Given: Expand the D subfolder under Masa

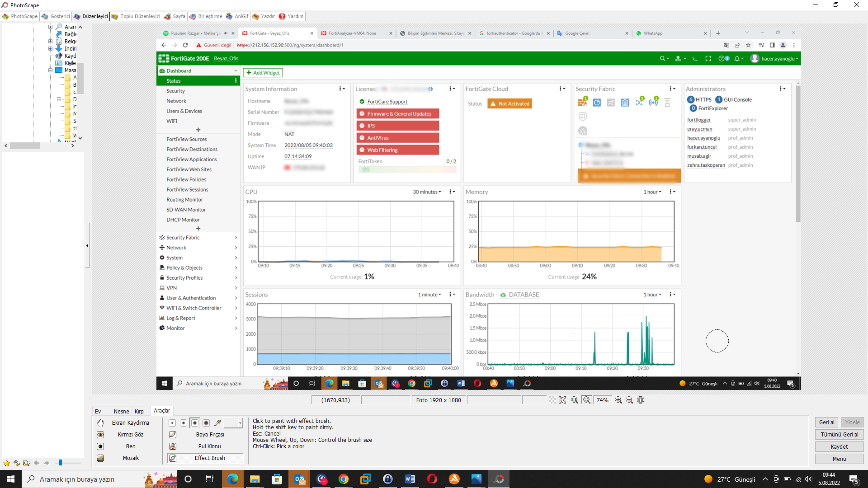Looking at the screenshot, I should click(59, 99).
